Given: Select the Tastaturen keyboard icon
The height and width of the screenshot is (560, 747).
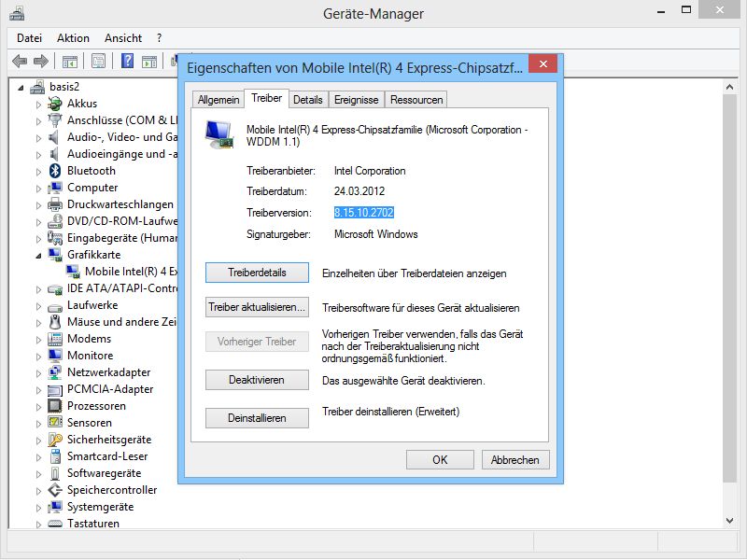Looking at the screenshot, I should [55, 524].
